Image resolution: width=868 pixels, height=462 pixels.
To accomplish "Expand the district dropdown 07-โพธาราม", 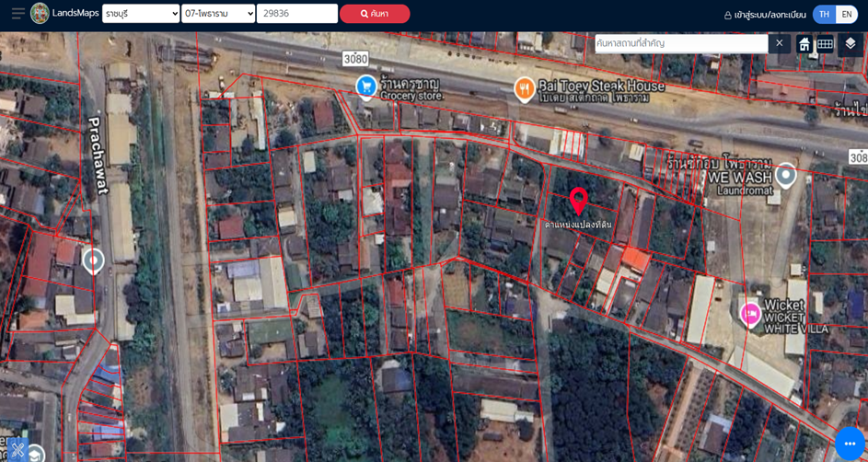I will [218, 13].
